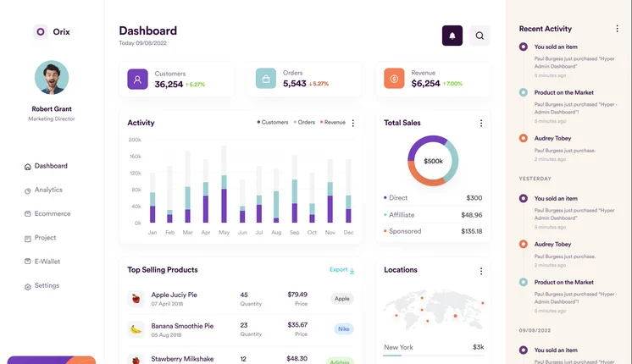Viewport: 632px width, 364px height.
Task: Click the Nike tag badge
Action: pyautogui.click(x=344, y=329)
